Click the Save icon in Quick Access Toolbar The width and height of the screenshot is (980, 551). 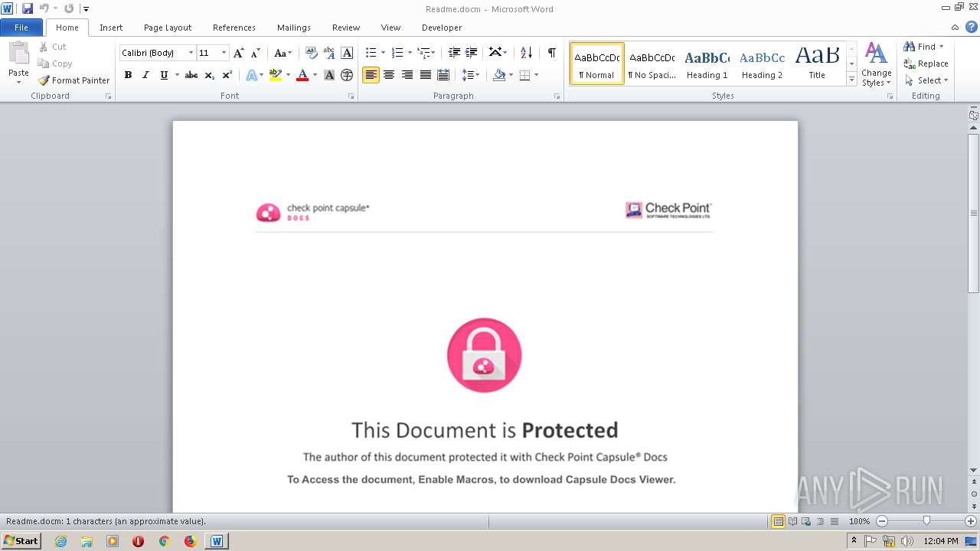point(28,8)
